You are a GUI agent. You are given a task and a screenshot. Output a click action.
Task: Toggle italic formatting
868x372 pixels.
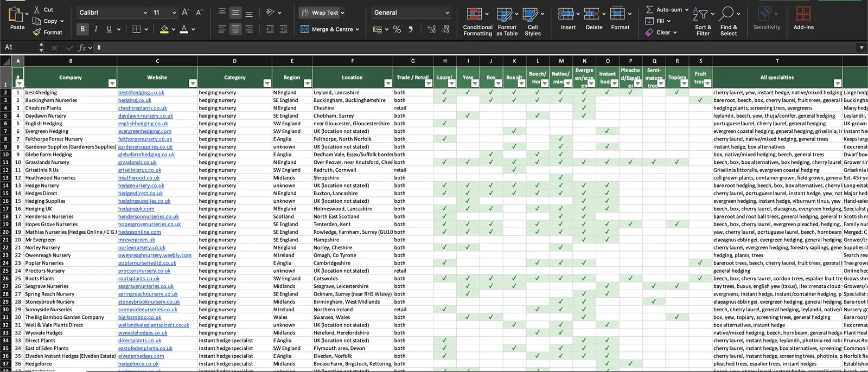coord(96,29)
